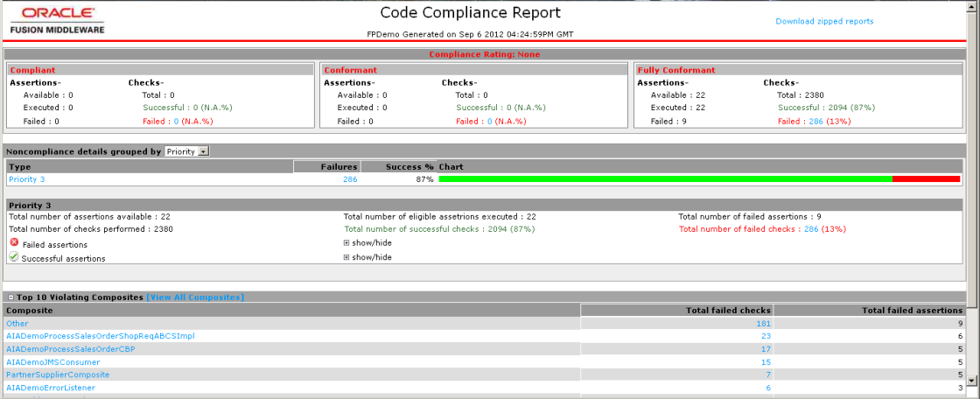Open the 286 failures link in Priority 3 row

(350, 178)
